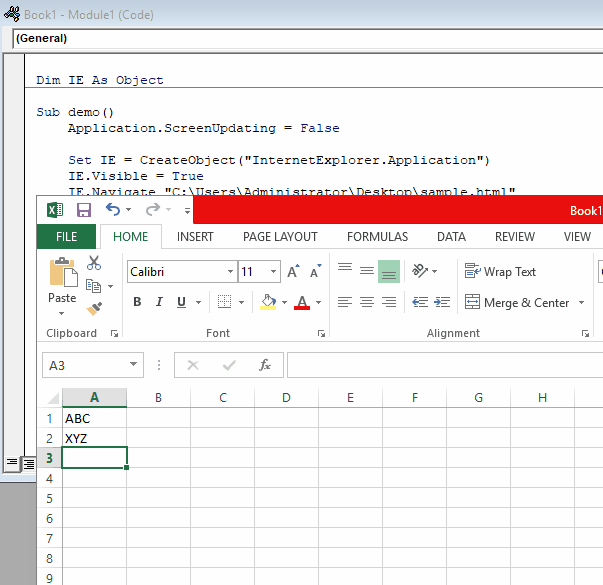Align cell text to the left

pos(345,302)
